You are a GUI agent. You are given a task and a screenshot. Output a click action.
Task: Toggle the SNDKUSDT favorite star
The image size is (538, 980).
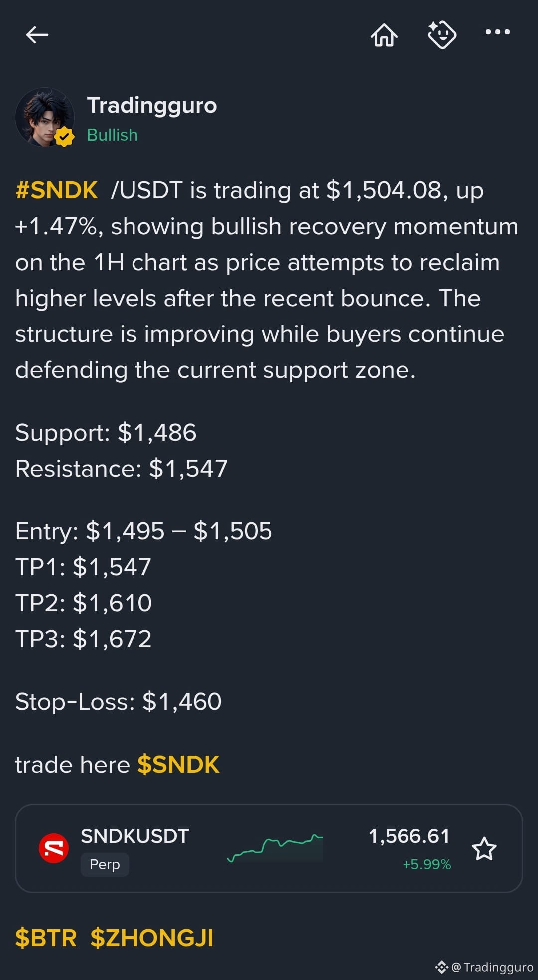(484, 849)
